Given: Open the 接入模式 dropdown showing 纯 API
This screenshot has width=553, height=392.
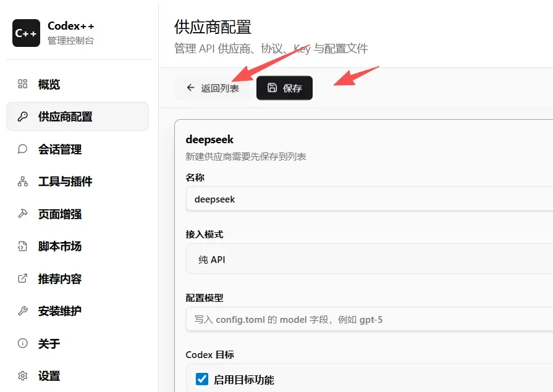Looking at the screenshot, I should point(369,259).
